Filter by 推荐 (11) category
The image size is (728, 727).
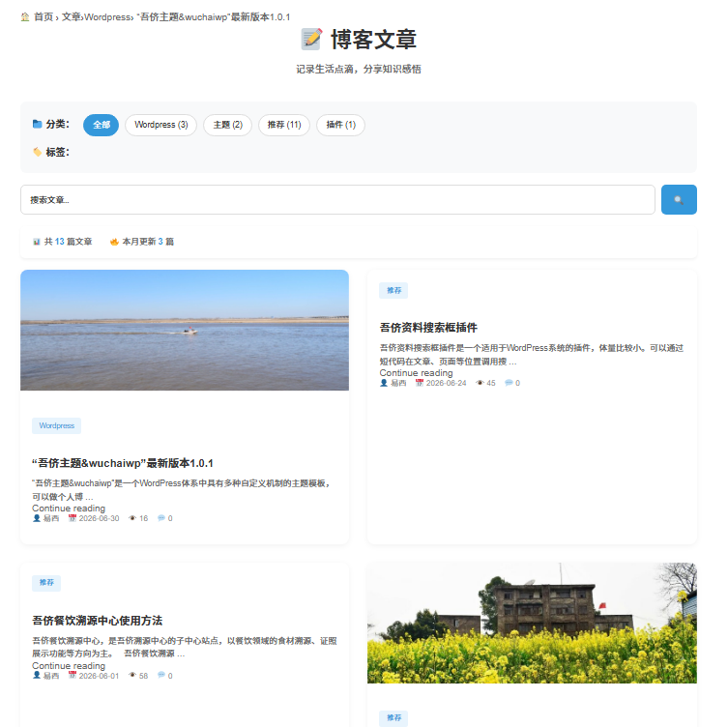coord(284,125)
